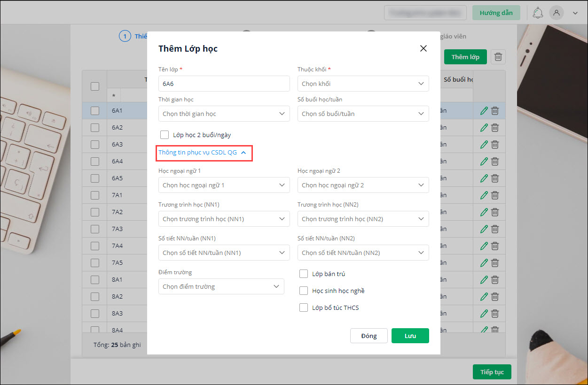Click the edit pencil in the second row
The image size is (588, 385).
click(484, 128)
